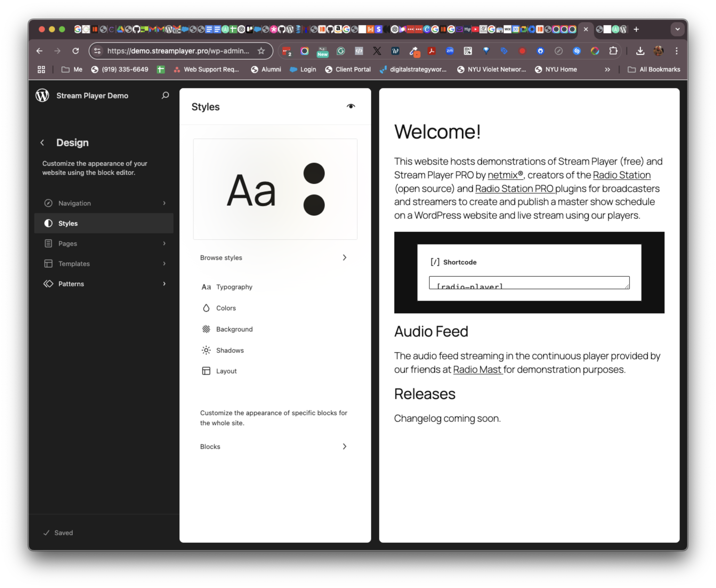This screenshot has width=716, height=588.
Task: Expand Patterns with its chevron arrow
Action: (x=164, y=284)
